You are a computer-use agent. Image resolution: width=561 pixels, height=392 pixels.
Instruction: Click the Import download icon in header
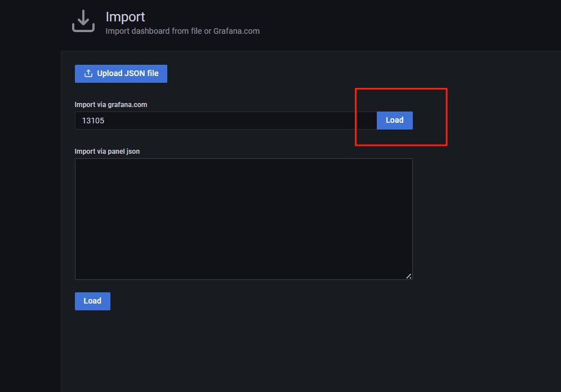point(83,21)
